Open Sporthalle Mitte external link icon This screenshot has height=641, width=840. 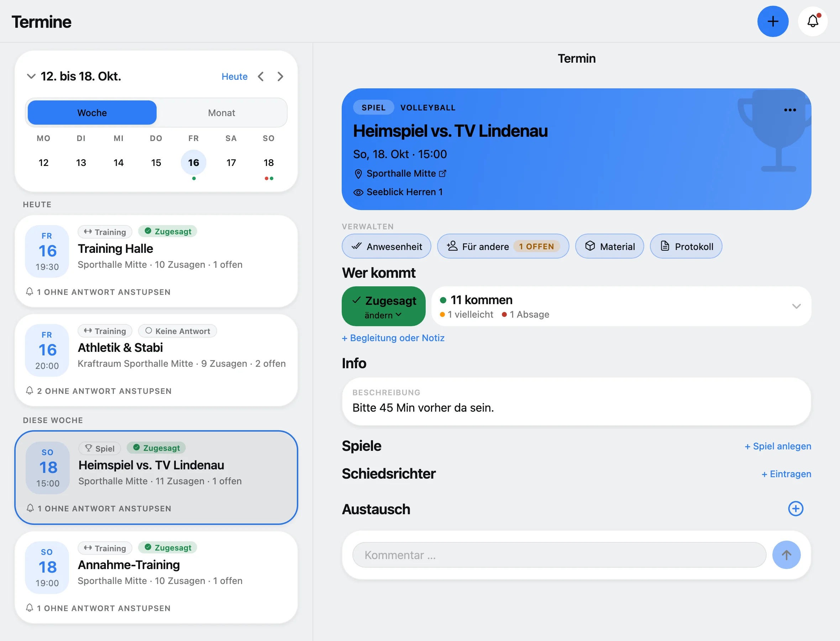point(443,174)
